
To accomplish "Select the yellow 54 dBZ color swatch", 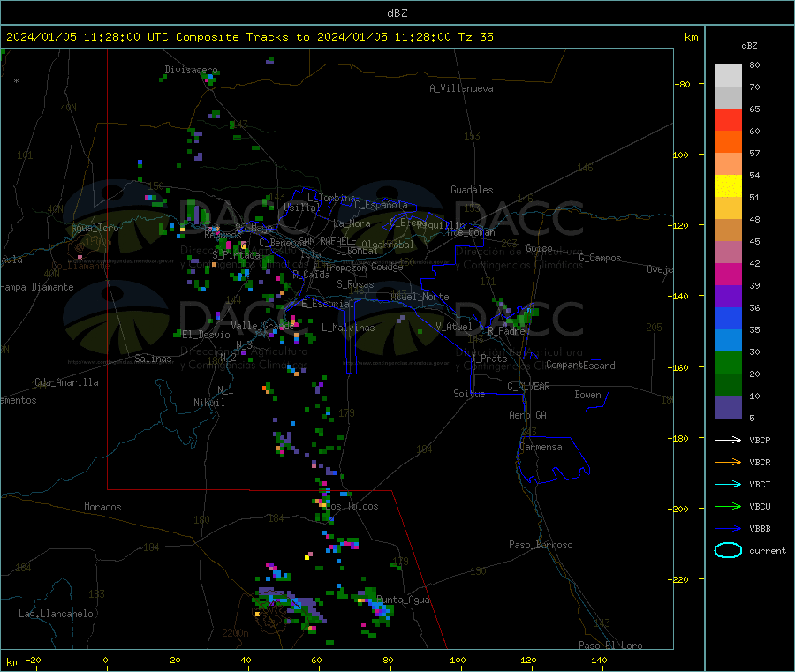I will click(728, 186).
